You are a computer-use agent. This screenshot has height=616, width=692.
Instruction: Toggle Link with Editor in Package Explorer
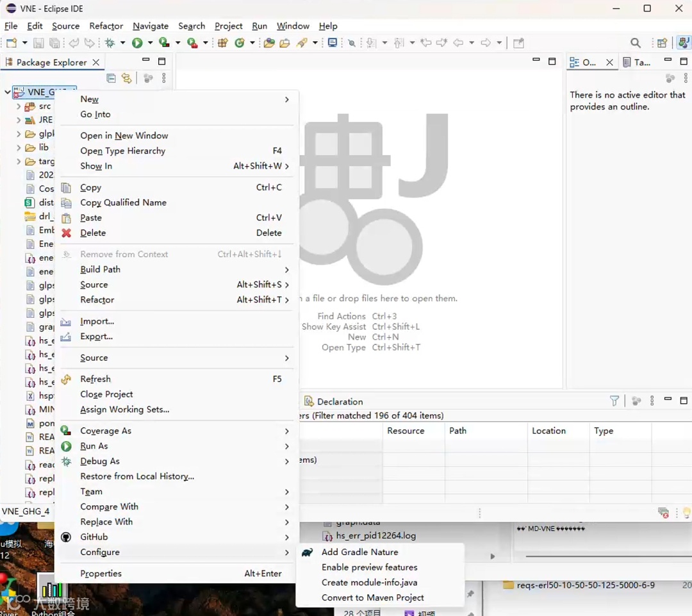click(127, 78)
